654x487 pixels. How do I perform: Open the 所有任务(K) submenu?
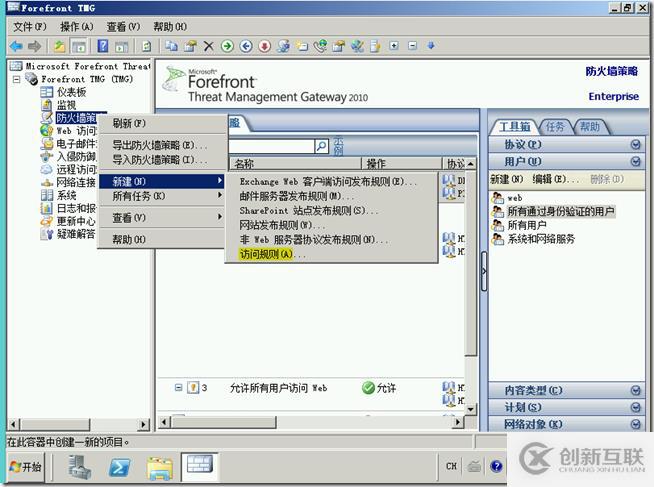pos(162,196)
